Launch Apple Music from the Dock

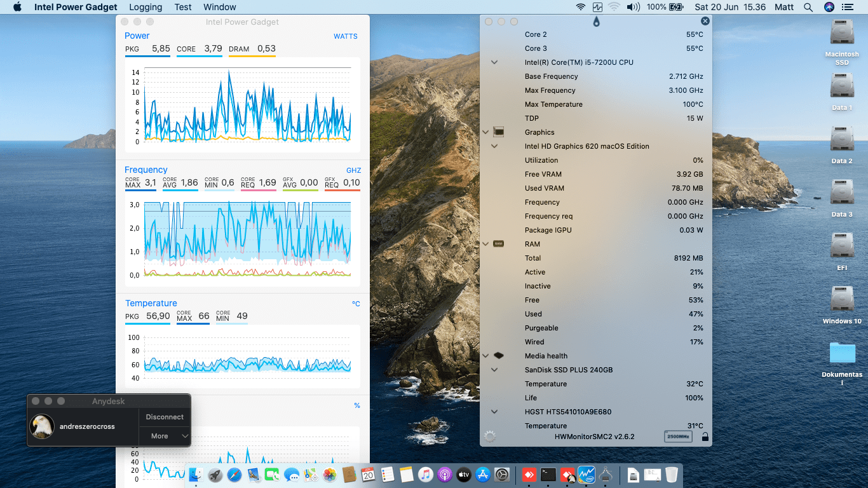pos(425,475)
